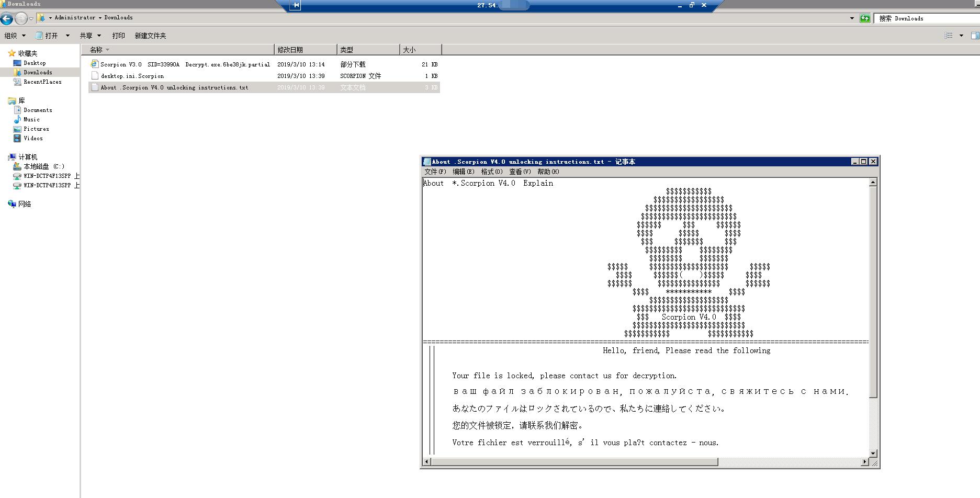Image resolution: width=980 pixels, height=498 pixels.
Task: Refresh the Downloads folder with green arrows icon
Action: (x=865, y=18)
